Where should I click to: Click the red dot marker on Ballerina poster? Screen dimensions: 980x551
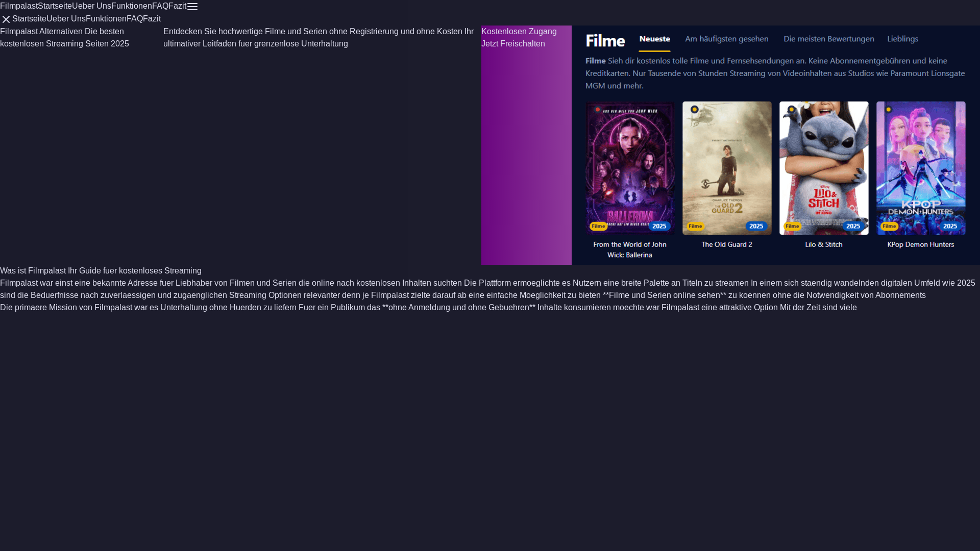pos(598,110)
